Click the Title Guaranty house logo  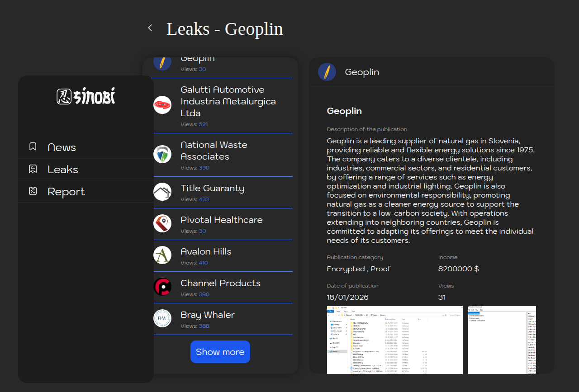click(162, 192)
